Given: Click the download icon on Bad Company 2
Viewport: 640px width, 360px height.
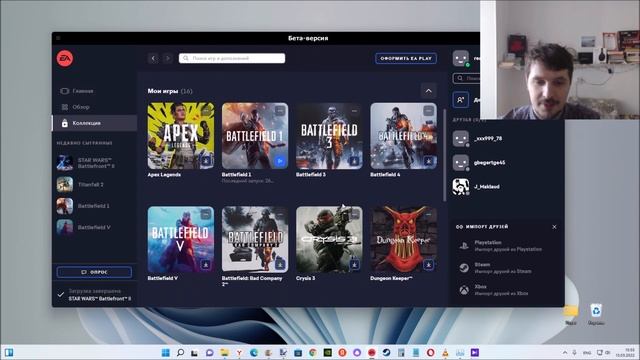Looking at the screenshot, I should [280, 264].
